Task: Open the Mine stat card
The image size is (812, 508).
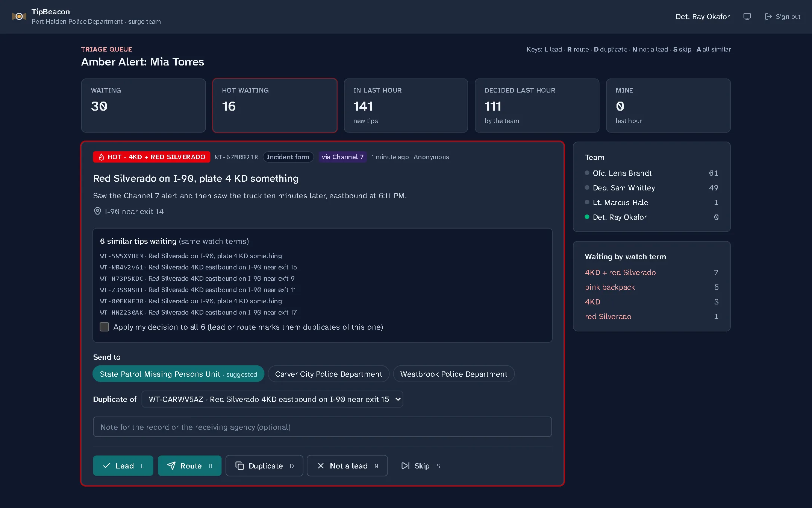Action: 668,105
